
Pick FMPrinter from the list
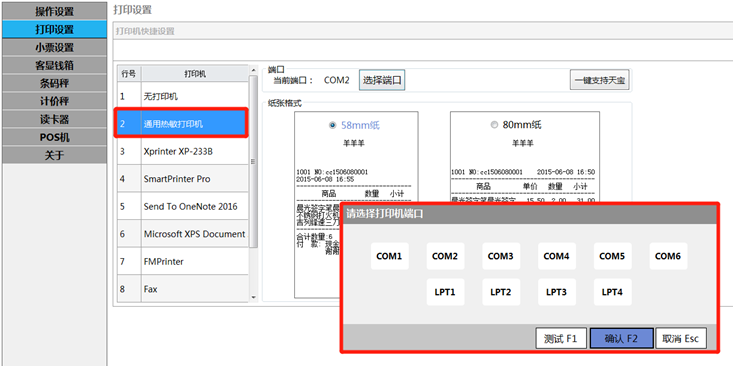tap(182, 261)
